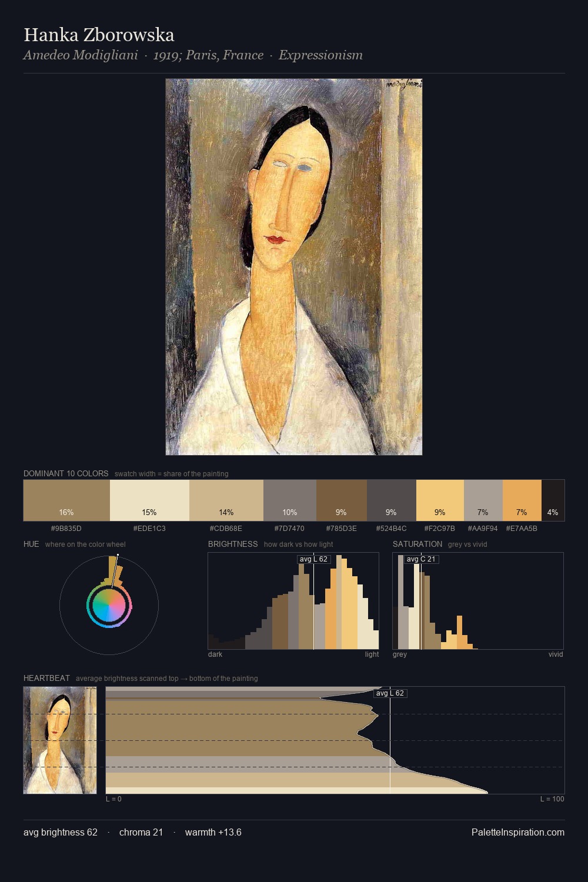Click the Amedeo Modigliani artist subtitle line
The width and height of the screenshot is (588, 882).
point(193,55)
